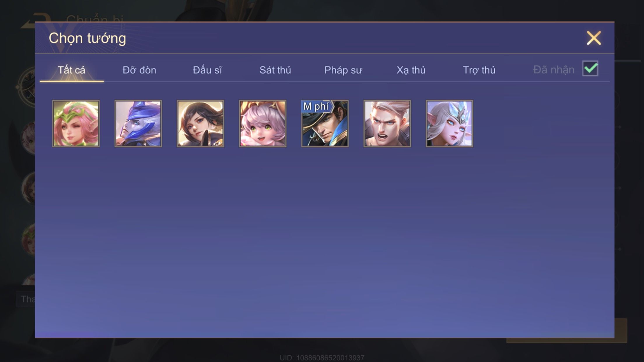Screen dimensions: 644x362
Task: Switch to the Tất cả tab
Action: pos(71,70)
